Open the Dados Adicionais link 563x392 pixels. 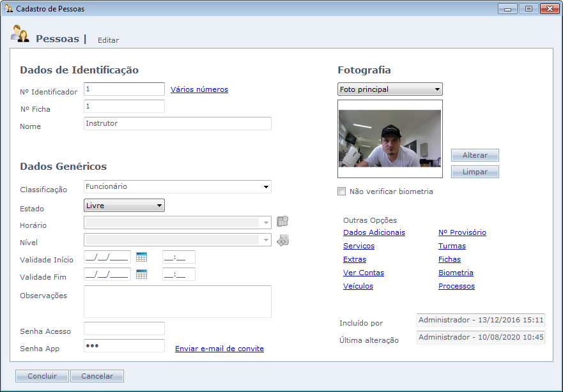[x=374, y=232]
